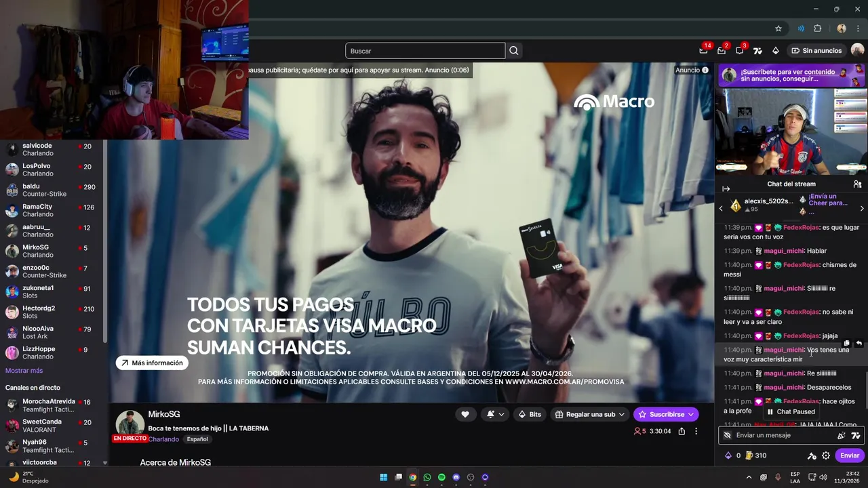Bookmark page with star icon
The width and height of the screenshot is (868, 488).
click(778, 28)
